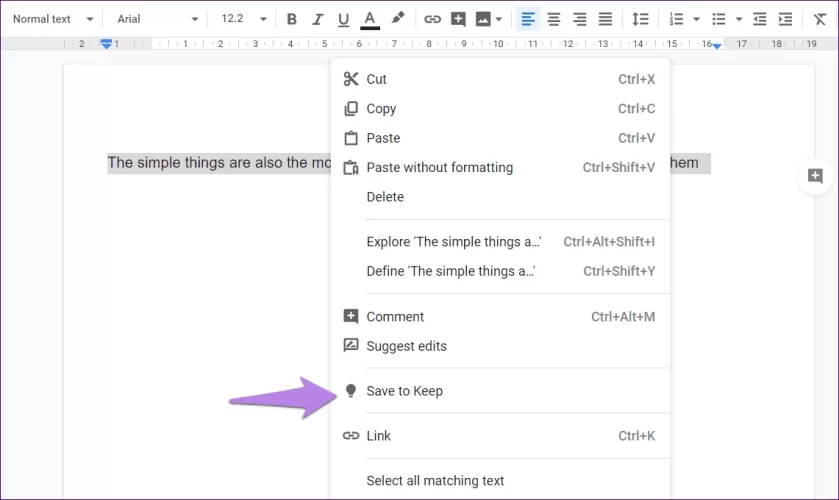Screen dimensions: 839x500
Task: Open the text color picker
Action: coord(370,19)
